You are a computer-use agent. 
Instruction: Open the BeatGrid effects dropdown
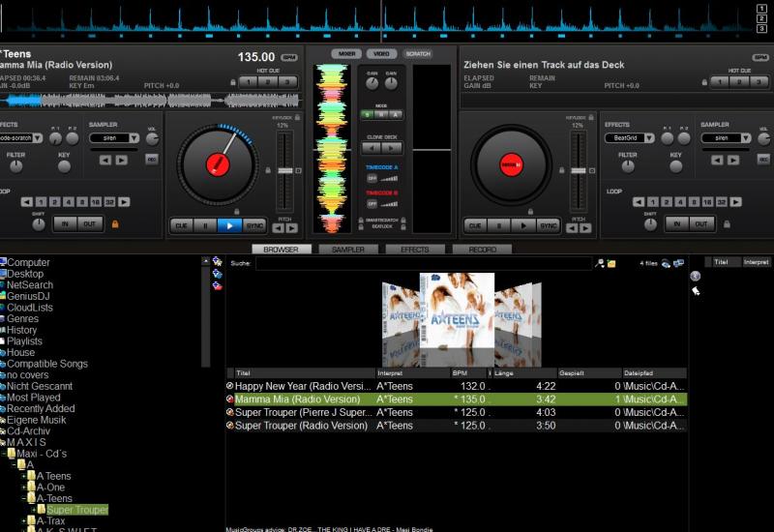coord(649,138)
